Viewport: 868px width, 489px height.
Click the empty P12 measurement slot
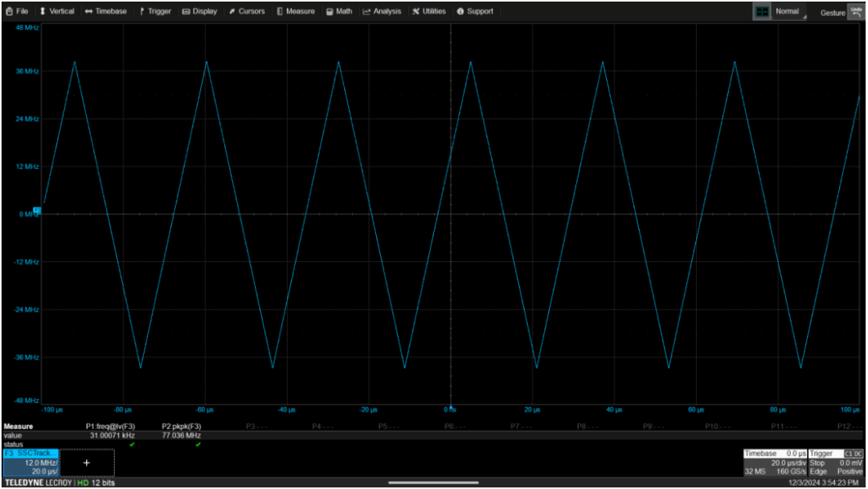pyautogui.click(x=850, y=426)
